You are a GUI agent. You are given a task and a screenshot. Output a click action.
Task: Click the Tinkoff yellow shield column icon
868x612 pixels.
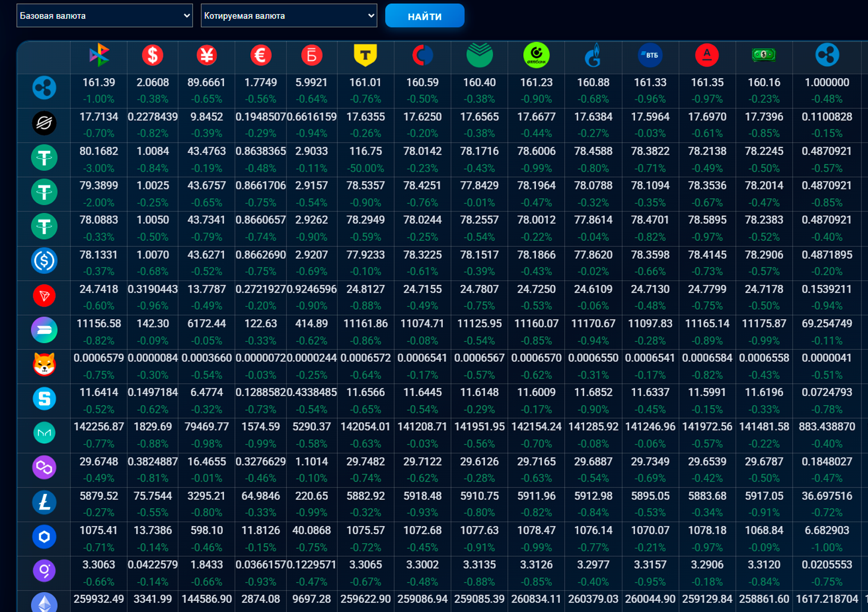[x=365, y=55]
